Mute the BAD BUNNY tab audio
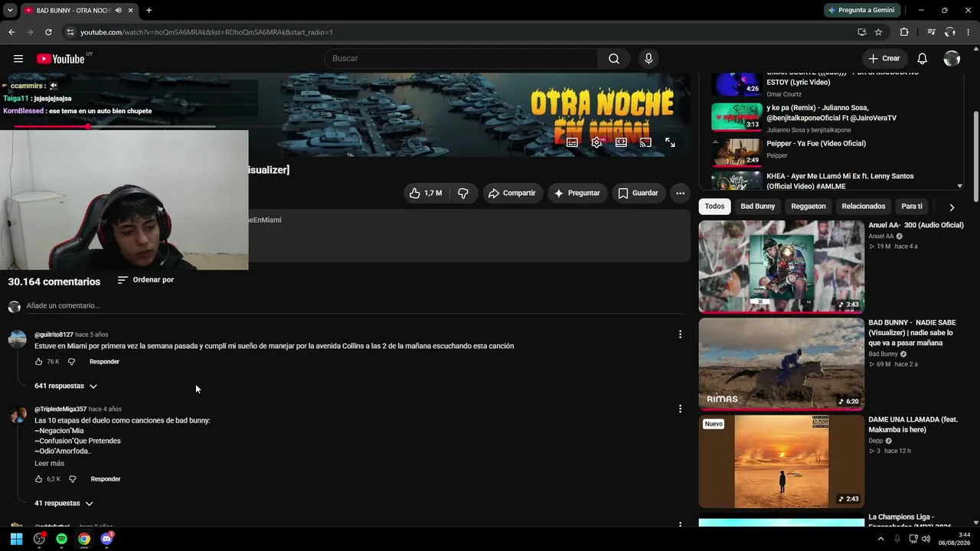 click(118, 11)
